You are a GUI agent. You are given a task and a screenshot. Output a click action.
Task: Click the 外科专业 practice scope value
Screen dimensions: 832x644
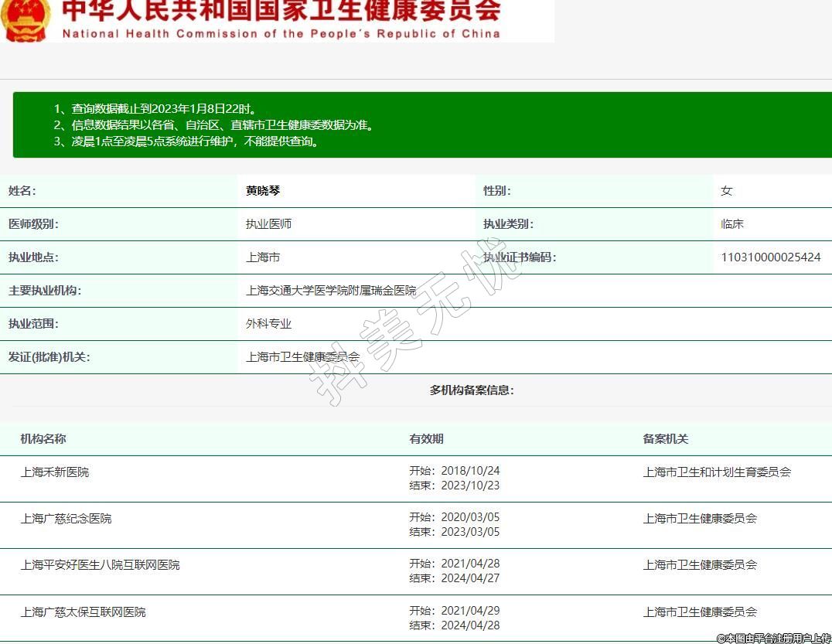tap(268, 324)
